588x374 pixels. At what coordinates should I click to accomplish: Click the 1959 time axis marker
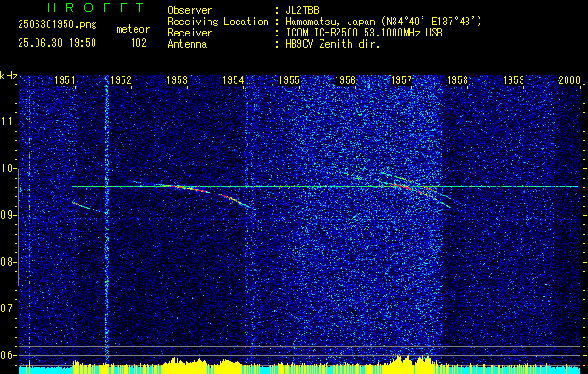pyautogui.click(x=513, y=79)
